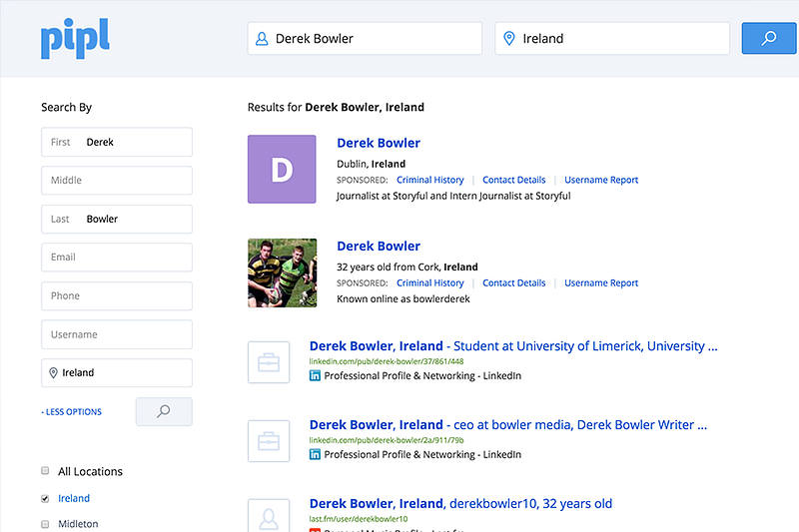
Task: Open Criminal History for Dublin Derek Bowler
Action: [x=430, y=180]
